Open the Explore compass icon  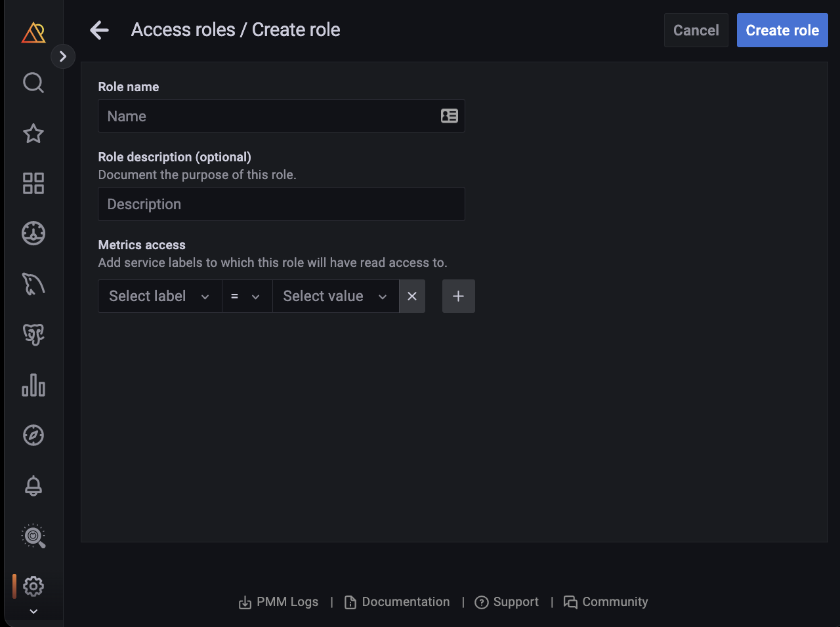click(x=33, y=435)
